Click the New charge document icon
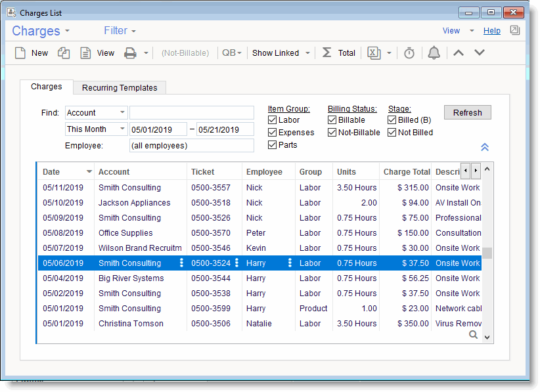540x392 pixels. [20, 53]
